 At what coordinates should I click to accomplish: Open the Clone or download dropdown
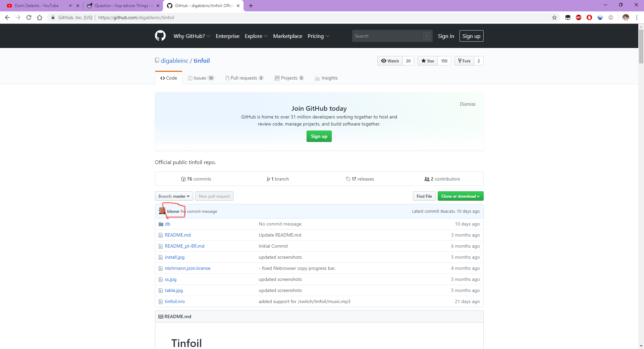point(461,196)
